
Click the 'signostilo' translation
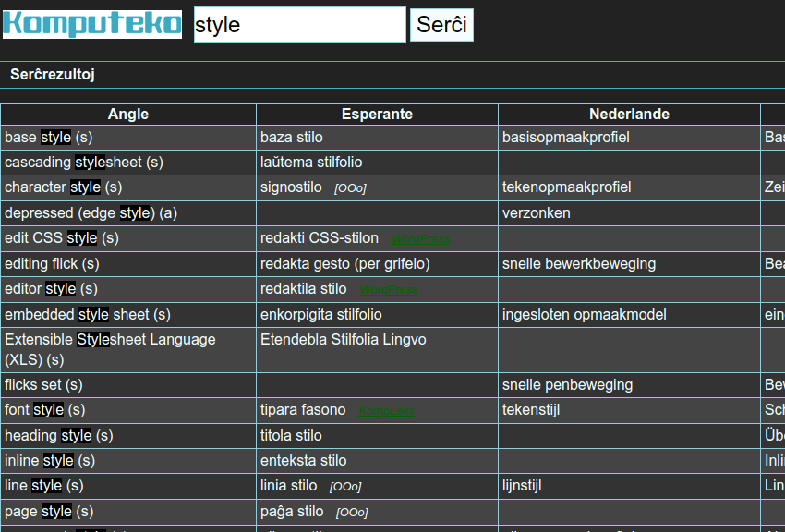point(291,187)
